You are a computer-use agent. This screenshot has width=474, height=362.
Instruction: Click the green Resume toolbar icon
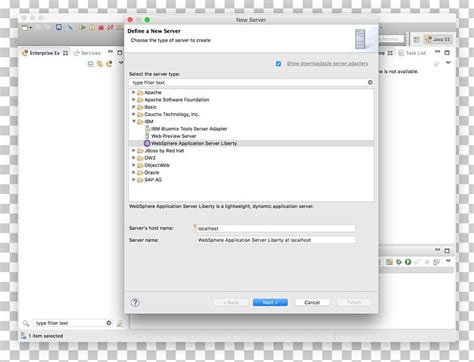pyautogui.click(x=82, y=27)
